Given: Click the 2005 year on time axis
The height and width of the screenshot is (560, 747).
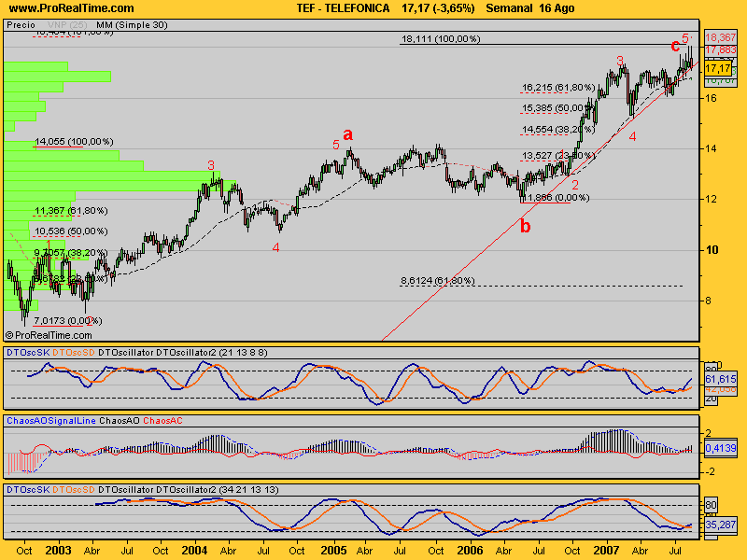Looking at the screenshot, I should coord(333,551).
